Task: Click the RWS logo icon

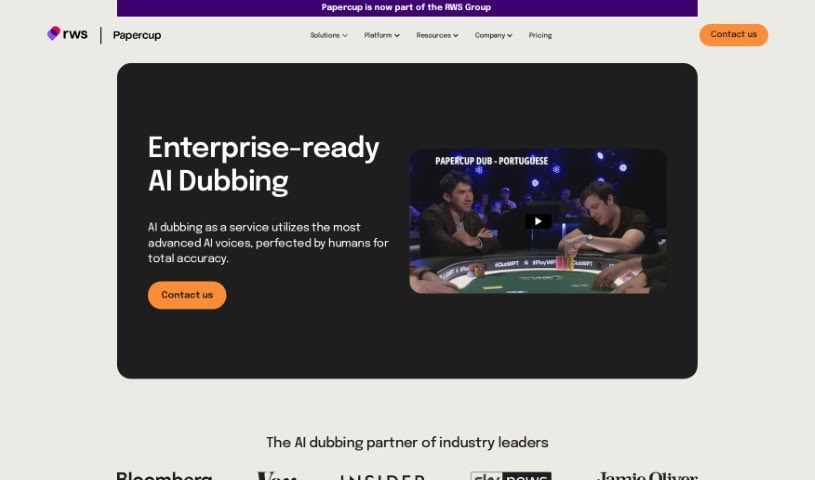Action: tap(54, 33)
